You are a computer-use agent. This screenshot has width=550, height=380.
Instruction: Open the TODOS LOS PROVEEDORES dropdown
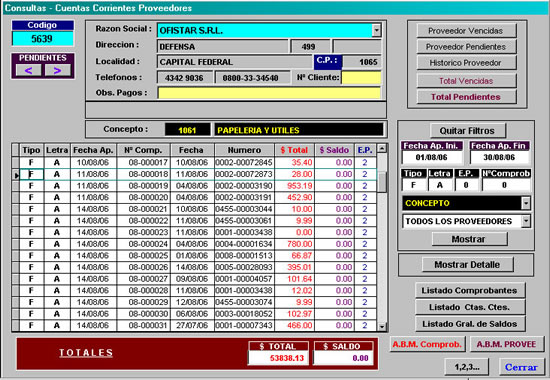(x=526, y=221)
